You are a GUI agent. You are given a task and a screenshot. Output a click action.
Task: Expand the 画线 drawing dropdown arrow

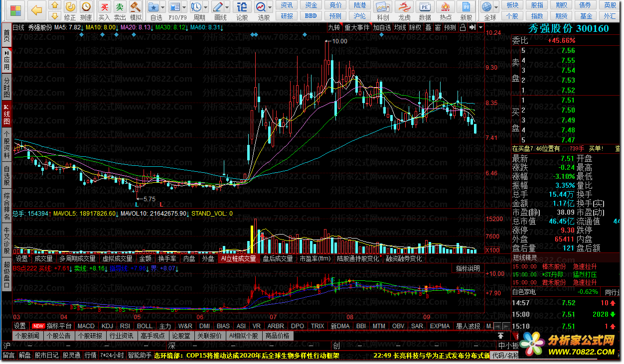[x=227, y=7]
